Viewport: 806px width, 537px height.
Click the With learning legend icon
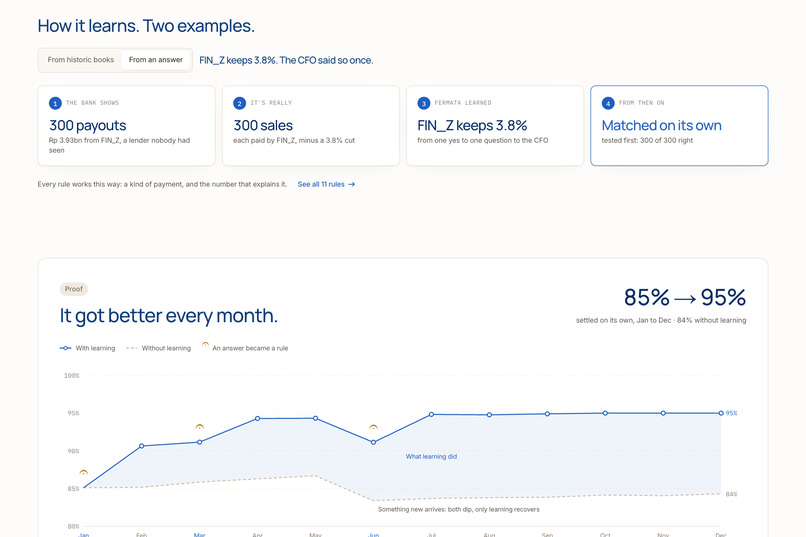coord(65,348)
